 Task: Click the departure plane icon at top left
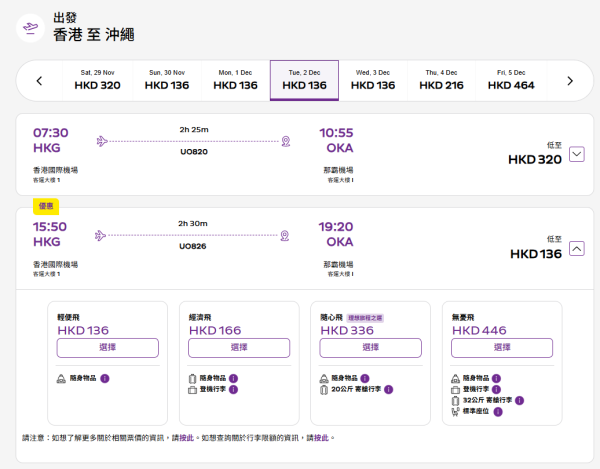[x=29, y=27]
